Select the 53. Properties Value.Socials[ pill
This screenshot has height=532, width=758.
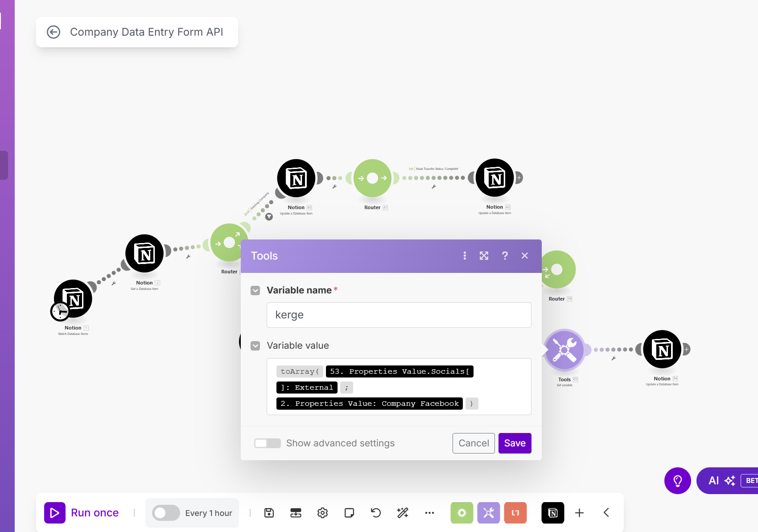400,371
